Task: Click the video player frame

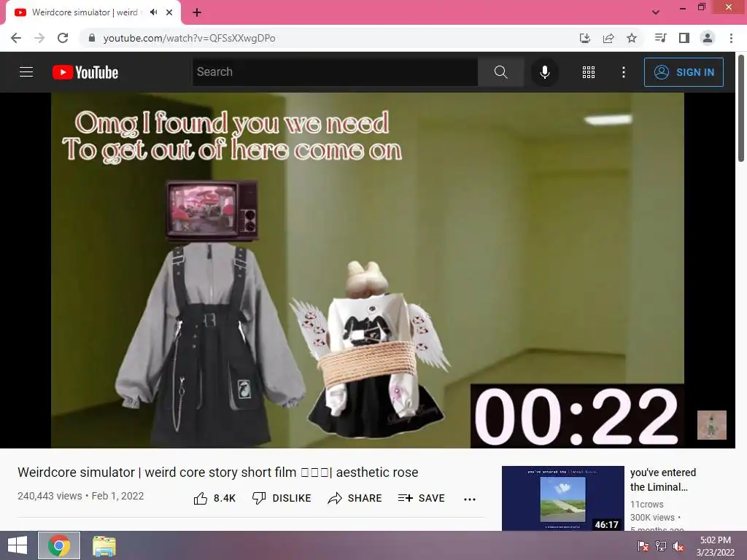Action: [x=368, y=270]
